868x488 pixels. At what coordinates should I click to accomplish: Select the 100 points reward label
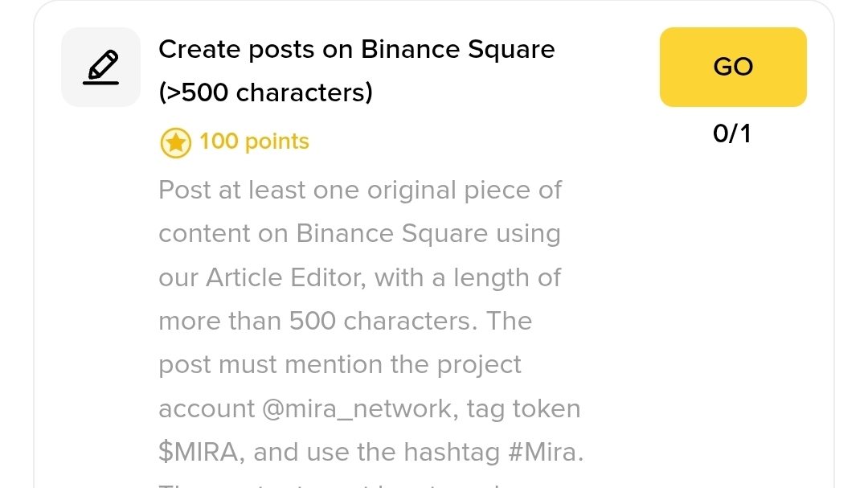click(254, 141)
